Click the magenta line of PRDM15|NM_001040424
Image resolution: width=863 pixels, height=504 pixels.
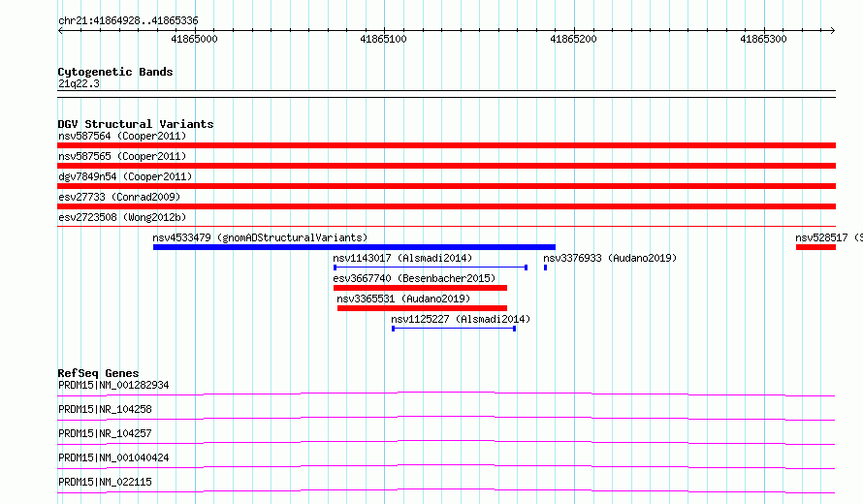[446, 466]
